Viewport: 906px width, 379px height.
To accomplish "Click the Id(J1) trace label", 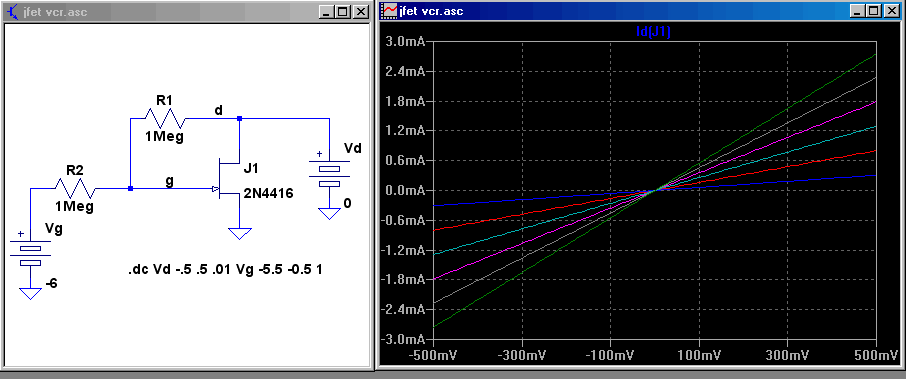I will tap(653, 32).
